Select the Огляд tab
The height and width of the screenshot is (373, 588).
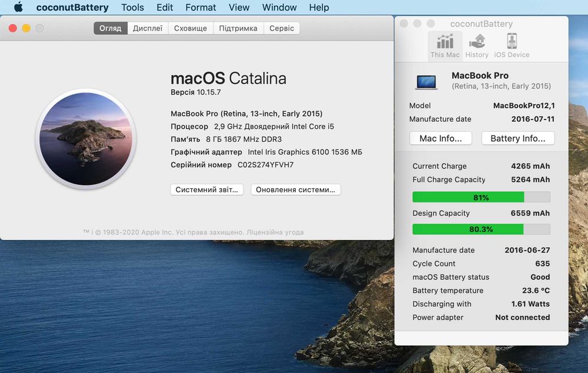tap(111, 28)
